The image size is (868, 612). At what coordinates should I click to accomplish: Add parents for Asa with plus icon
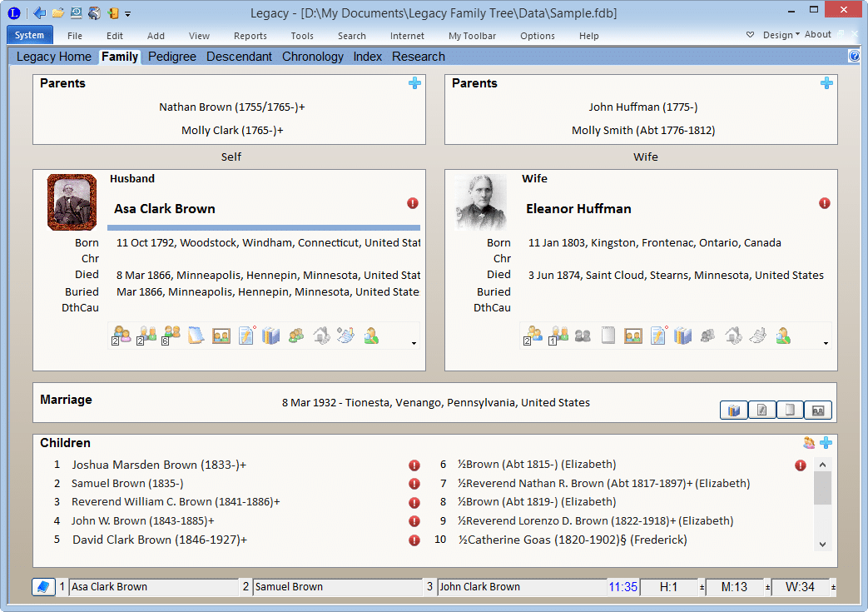(414, 83)
